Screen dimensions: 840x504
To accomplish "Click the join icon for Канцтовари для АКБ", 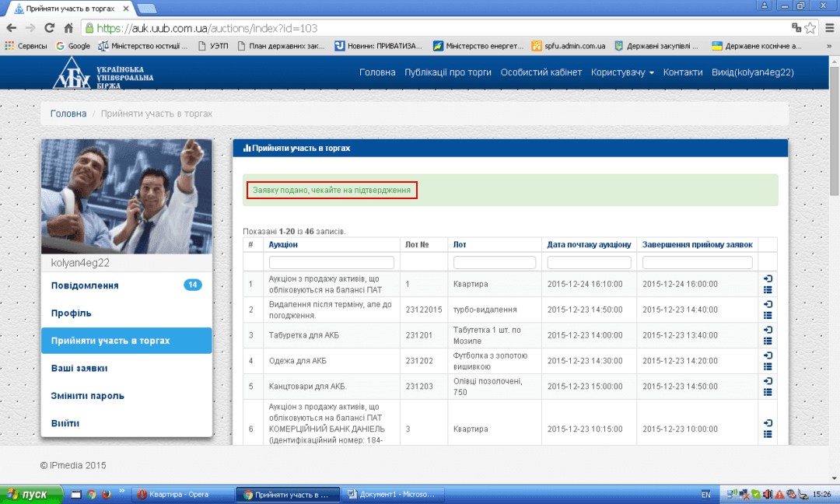I will point(768,381).
